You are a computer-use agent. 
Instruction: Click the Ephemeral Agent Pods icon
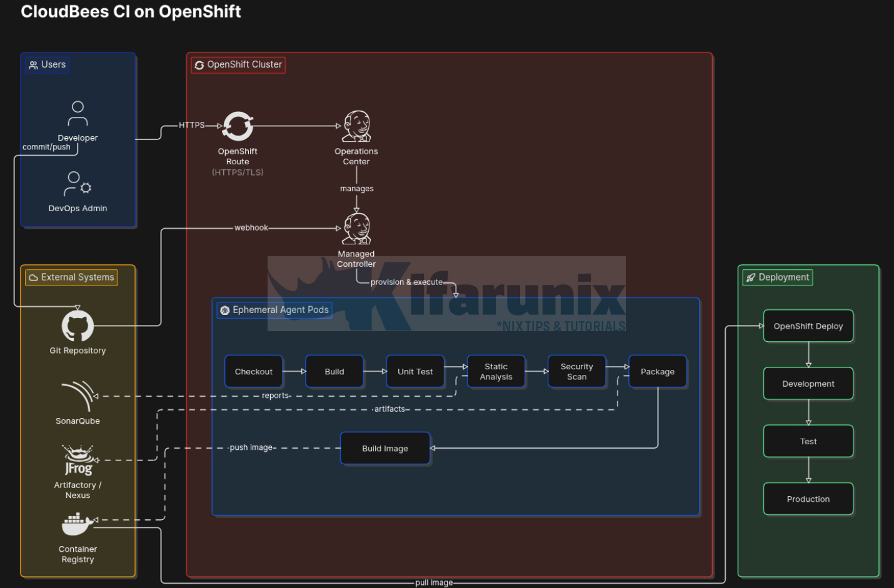[225, 311]
